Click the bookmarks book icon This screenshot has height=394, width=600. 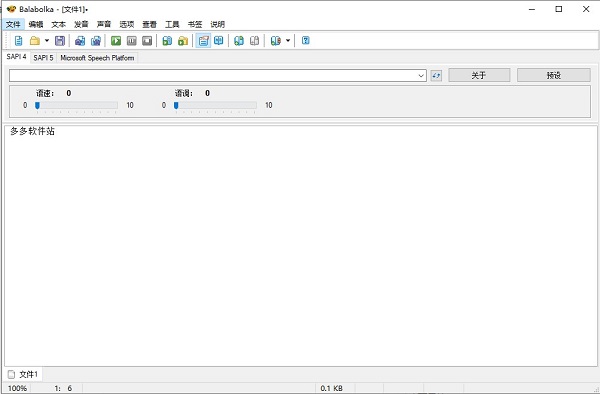(276, 41)
